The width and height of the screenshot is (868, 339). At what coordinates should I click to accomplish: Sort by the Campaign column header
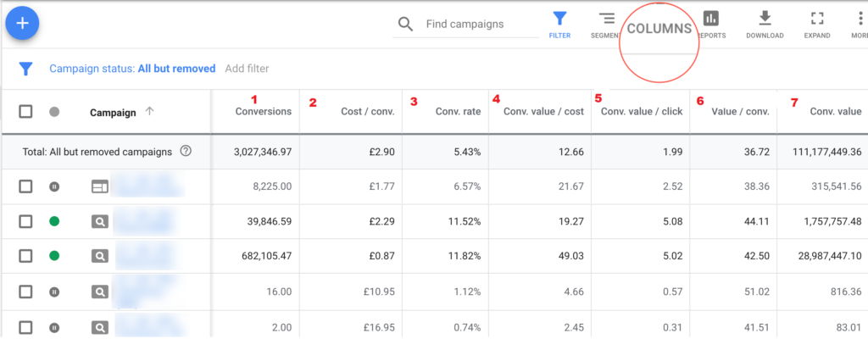point(113,112)
